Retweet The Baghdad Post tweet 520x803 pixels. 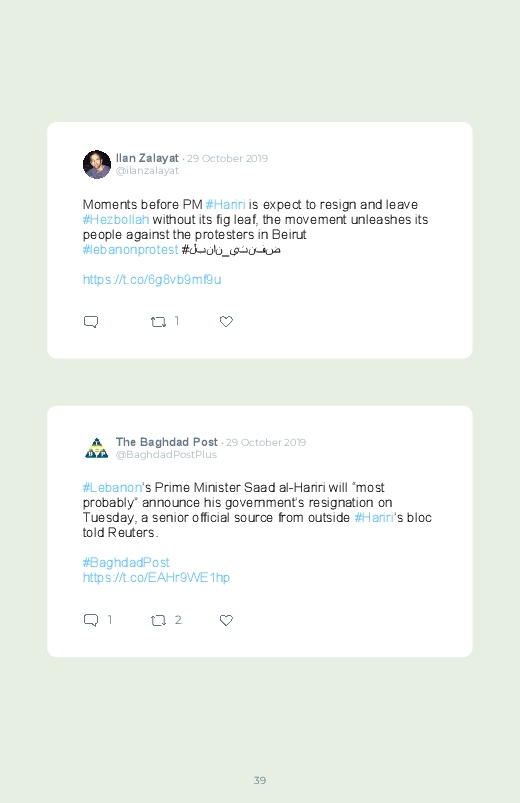pos(158,620)
